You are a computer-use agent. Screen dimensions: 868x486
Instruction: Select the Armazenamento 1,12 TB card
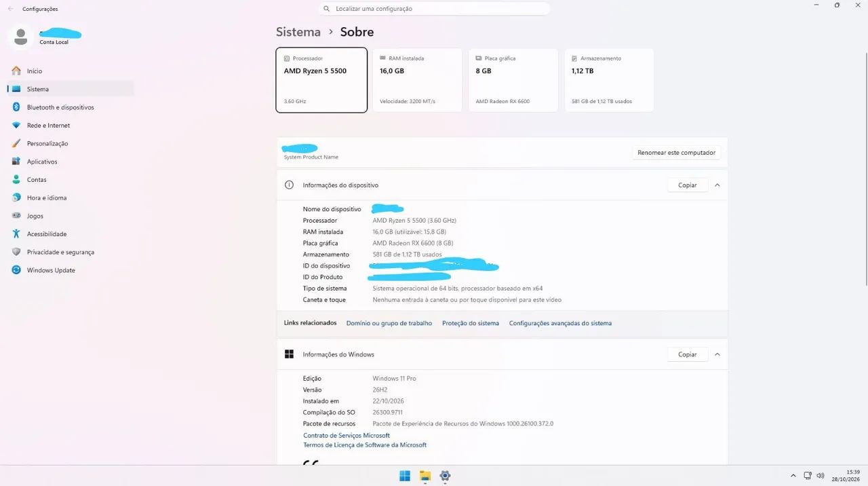(609, 79)
